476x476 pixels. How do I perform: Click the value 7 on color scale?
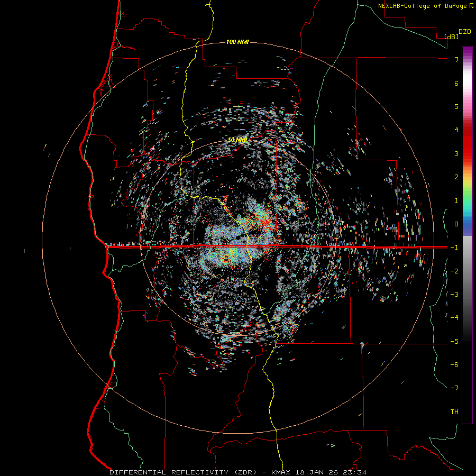tap(456, 59)
